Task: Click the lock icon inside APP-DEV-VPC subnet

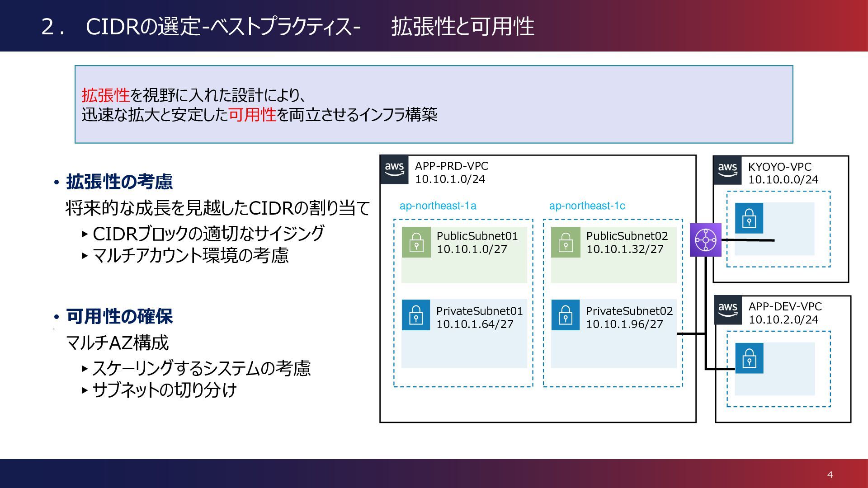Action: [x=749, y=358]
